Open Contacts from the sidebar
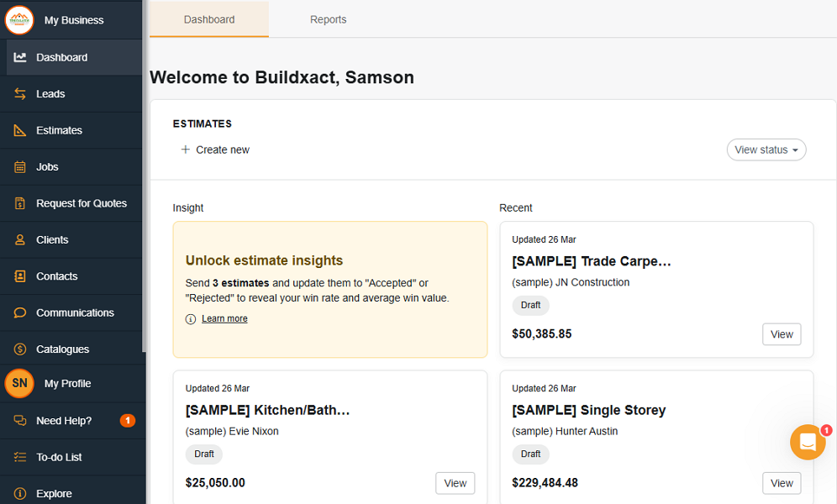The height and width of the screenshot is (504, 837). coord(71,276)
